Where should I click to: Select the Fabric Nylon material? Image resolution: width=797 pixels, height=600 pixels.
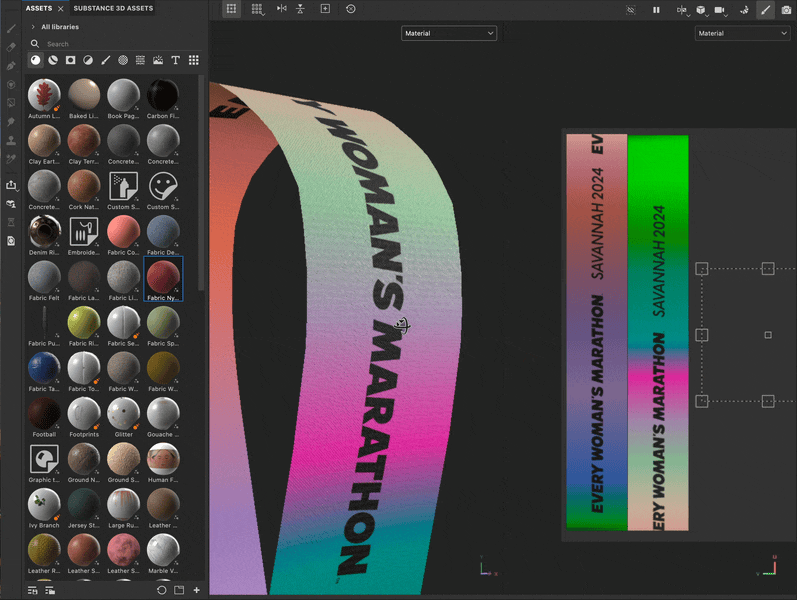(x=163, y=279)
